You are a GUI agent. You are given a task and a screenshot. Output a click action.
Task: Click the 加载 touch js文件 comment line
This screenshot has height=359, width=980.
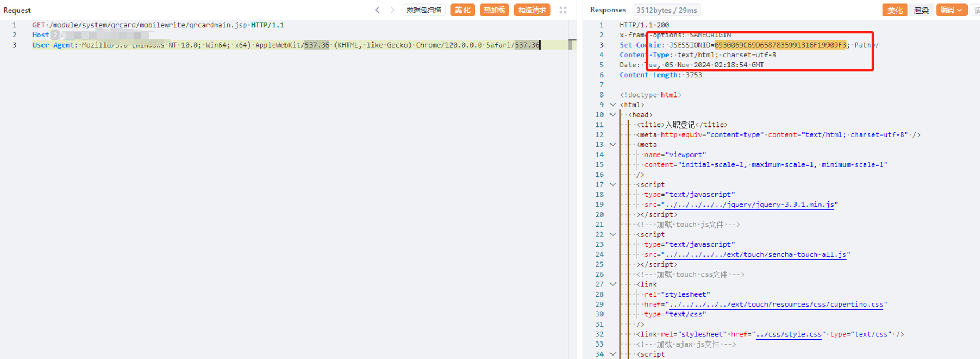coord(688,225)
